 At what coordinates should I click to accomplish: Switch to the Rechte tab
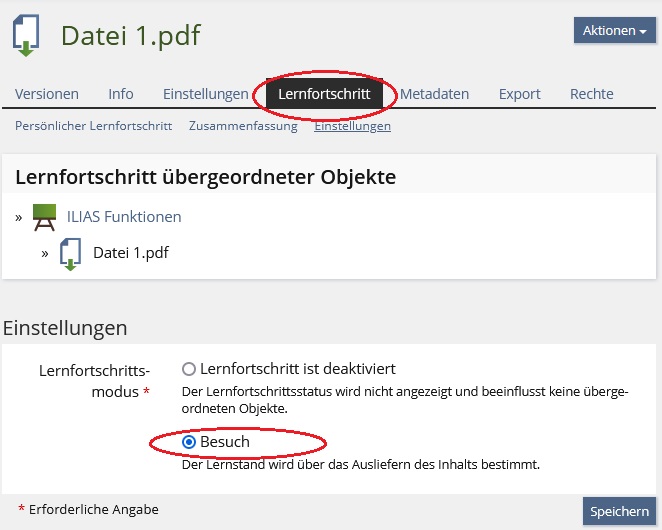click(x=591, y=94)
